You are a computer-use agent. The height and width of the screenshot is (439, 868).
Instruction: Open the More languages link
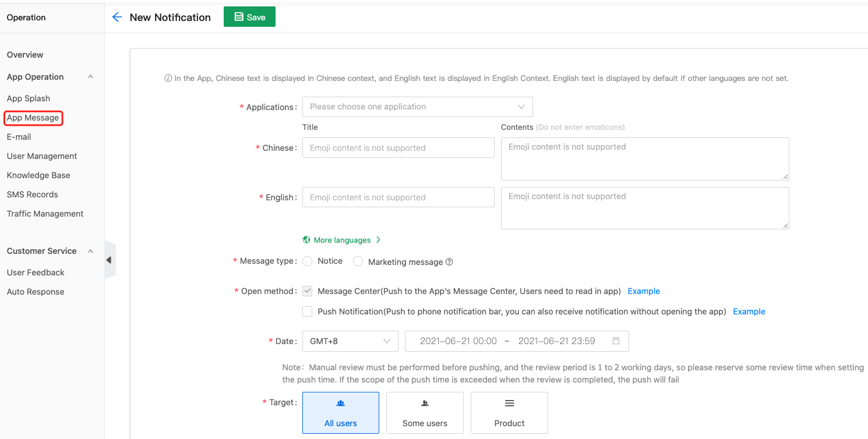pos(342,239)
